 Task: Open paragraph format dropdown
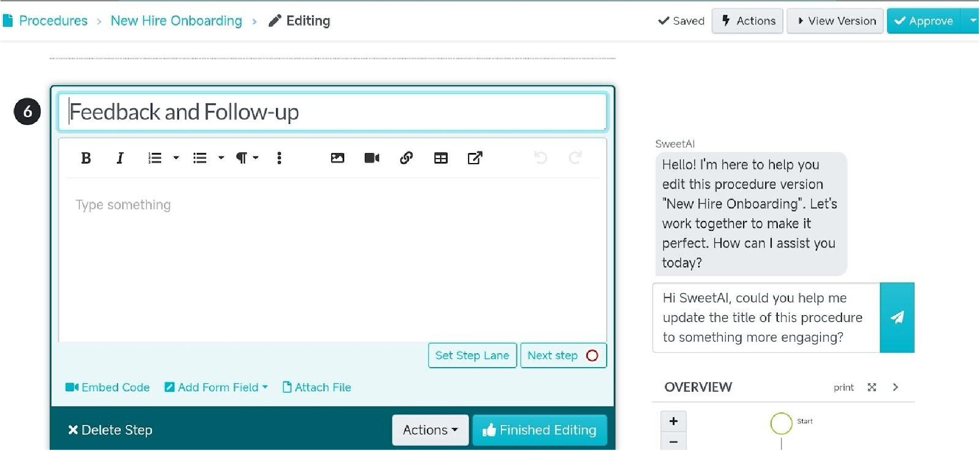click(247, 158)
